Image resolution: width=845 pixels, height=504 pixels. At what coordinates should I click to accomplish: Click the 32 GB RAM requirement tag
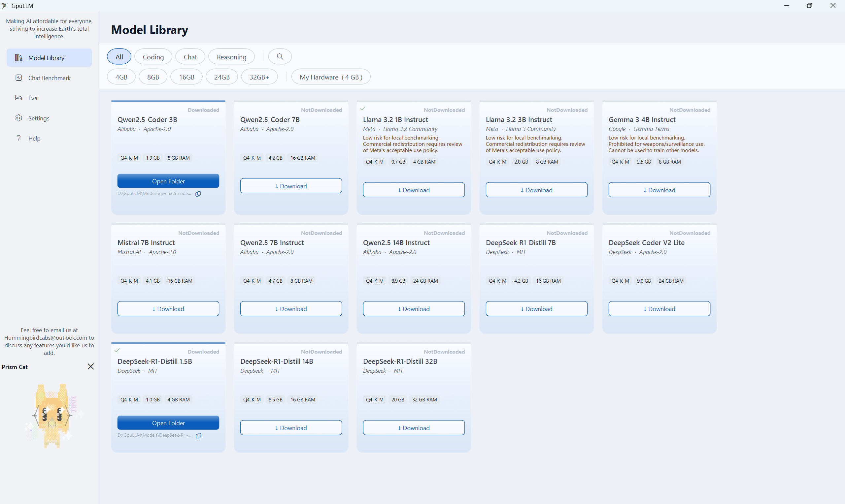(x=424, y=399)
